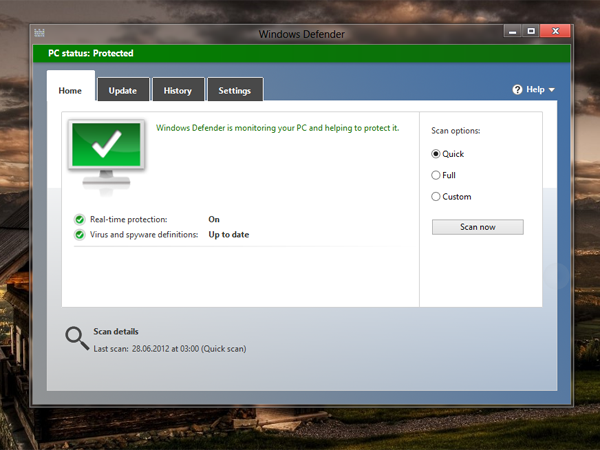This screenshot has height=450, width=600.
Task: Minimize the Windows Defender window
Action: click(513, 31)
